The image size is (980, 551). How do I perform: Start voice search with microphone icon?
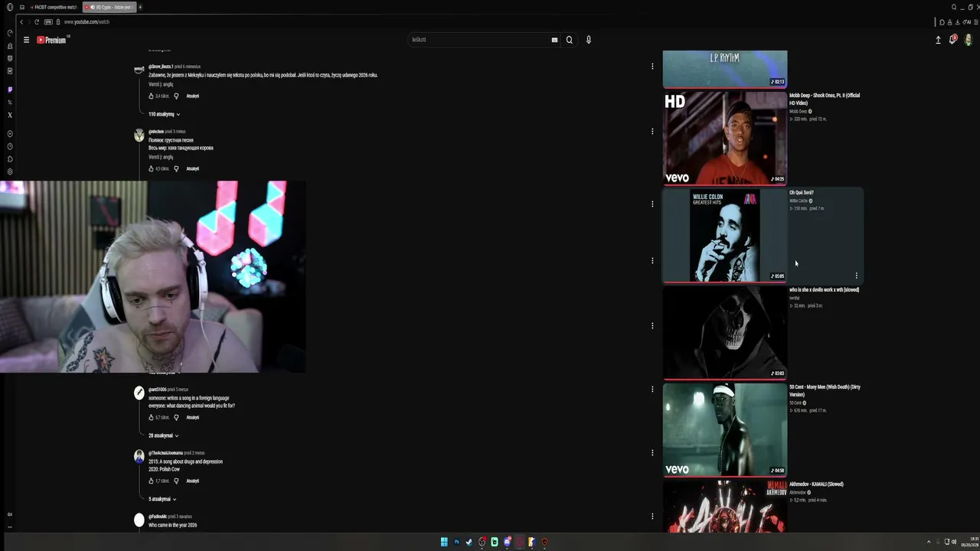[588, 40]
